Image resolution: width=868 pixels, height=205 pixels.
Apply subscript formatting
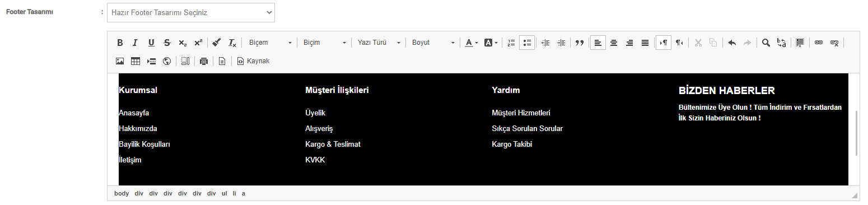pos(183,43)
